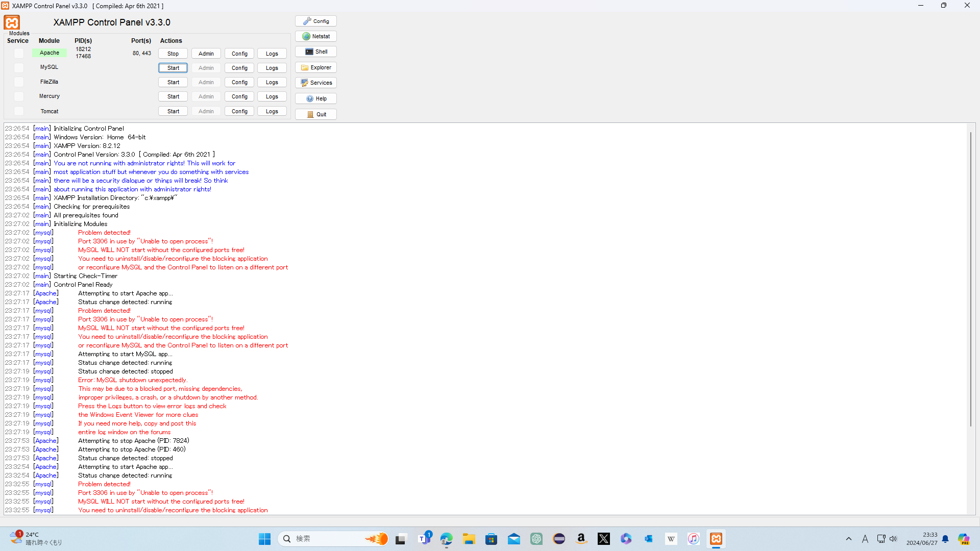Image resolution: width=980 pixels, height=551 pixels.
Task: Start the Tomcat module
Action: (x=173, y=111)
